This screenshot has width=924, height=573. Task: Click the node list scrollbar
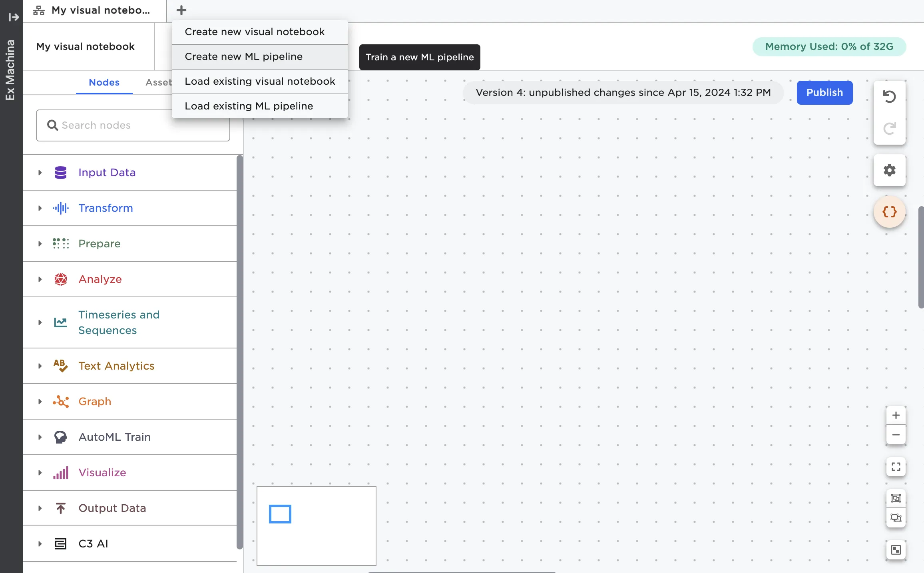pyautogui.click(x=240, y=352)
